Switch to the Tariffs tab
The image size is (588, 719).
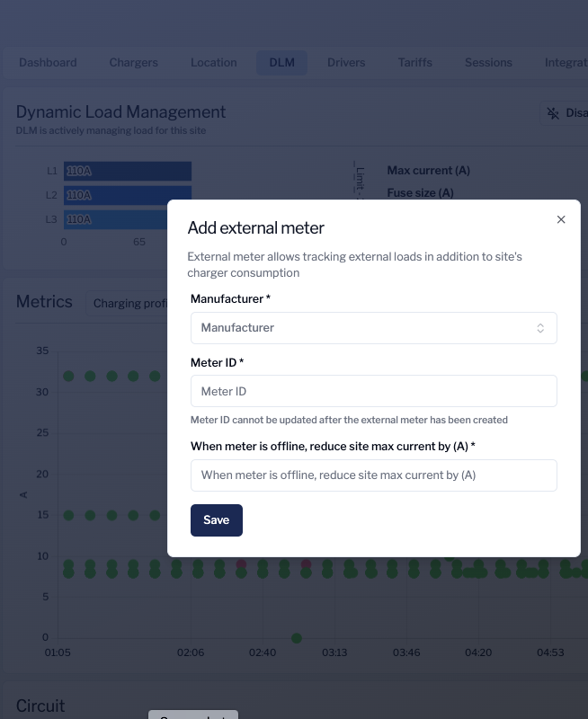pos(414,63)
